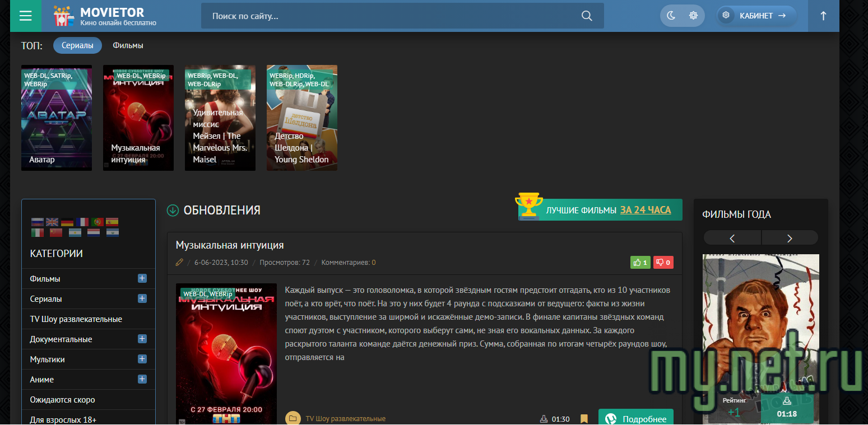Switch to light theme using the sun icon
Viewport: 868px width, 425px height.
(693, 16)
